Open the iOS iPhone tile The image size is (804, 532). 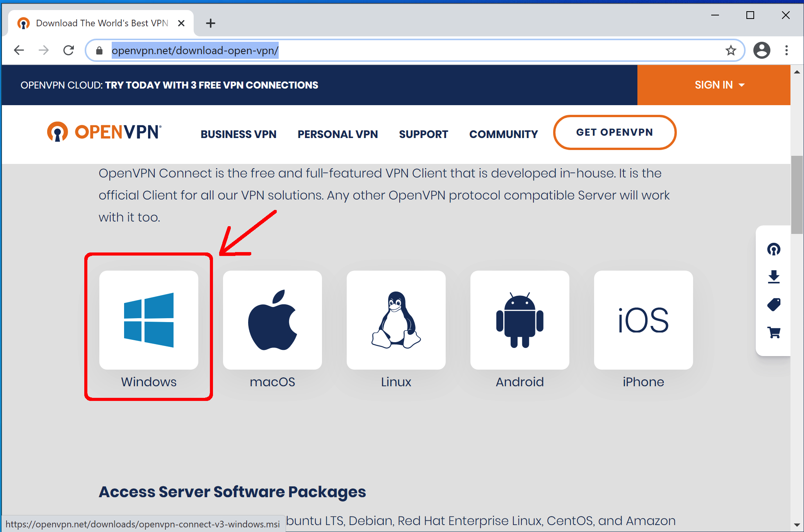click(x=644, y=320)
